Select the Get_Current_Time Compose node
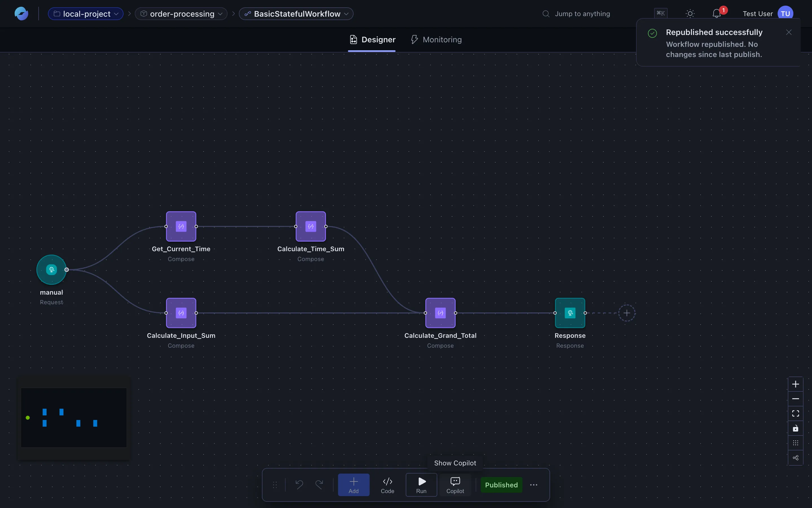This screenshot has height=508, width=812. [181, 226]
